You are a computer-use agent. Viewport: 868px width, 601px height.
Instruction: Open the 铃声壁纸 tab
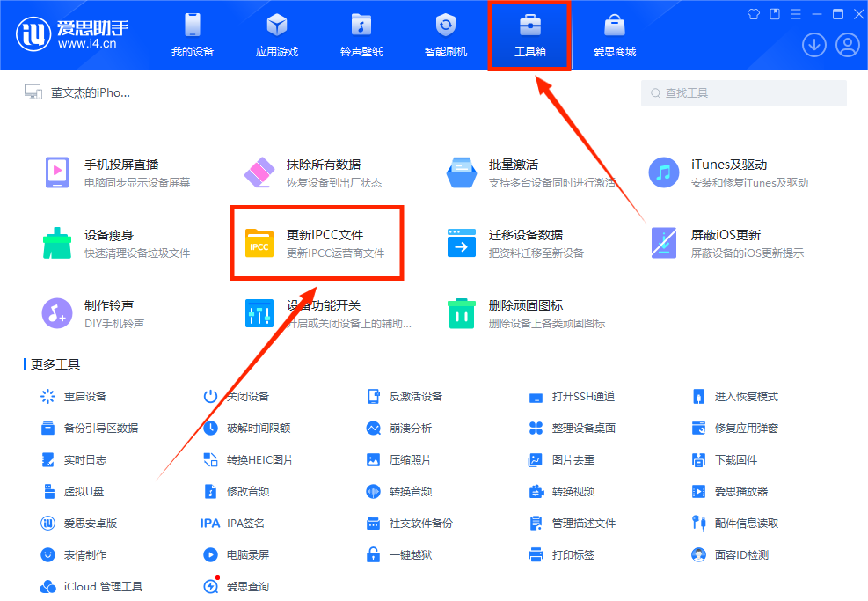[x=361, y=35]
